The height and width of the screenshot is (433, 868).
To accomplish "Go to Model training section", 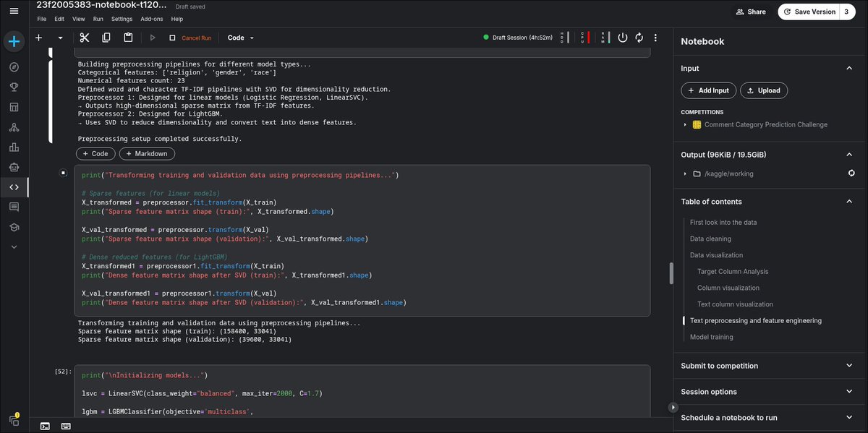I will click(x=712, y=337).
